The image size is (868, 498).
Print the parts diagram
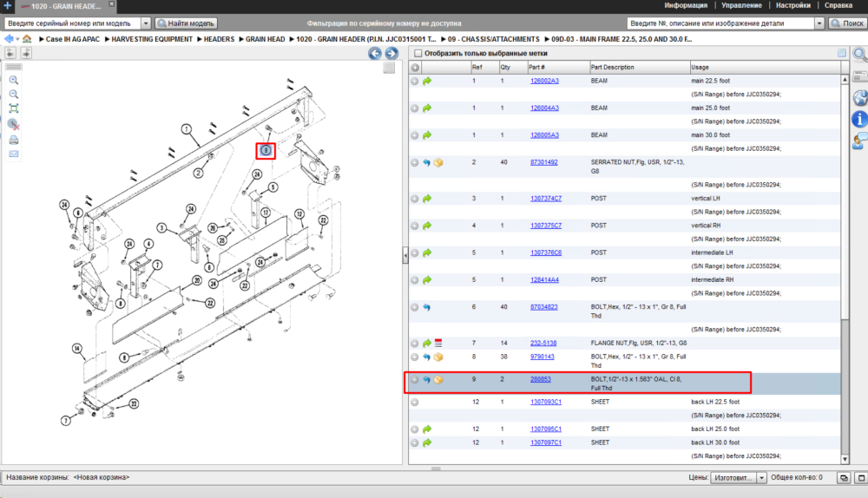point(14,140)
